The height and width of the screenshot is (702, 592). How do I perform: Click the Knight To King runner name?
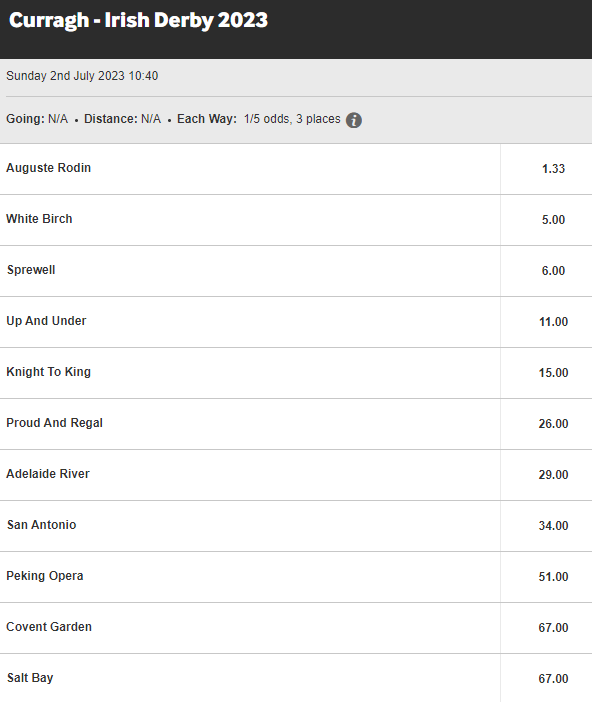48,372
